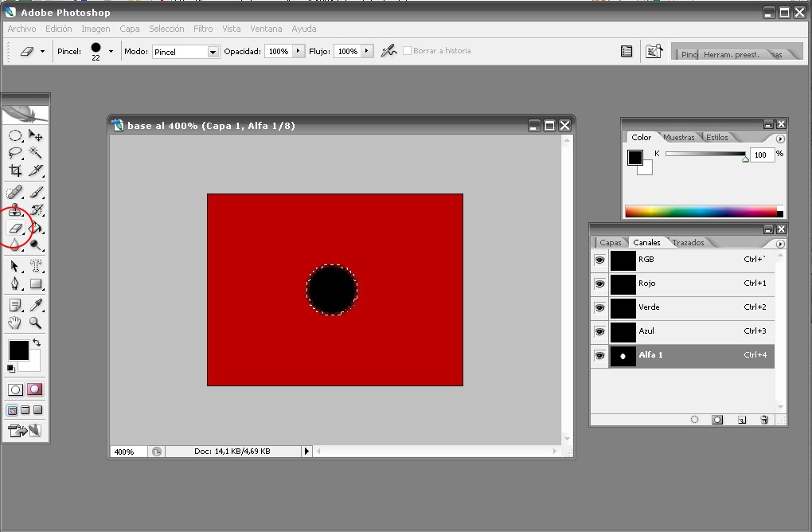
Task: Enable airbrush option in options bar
Action: pos(388,51)
